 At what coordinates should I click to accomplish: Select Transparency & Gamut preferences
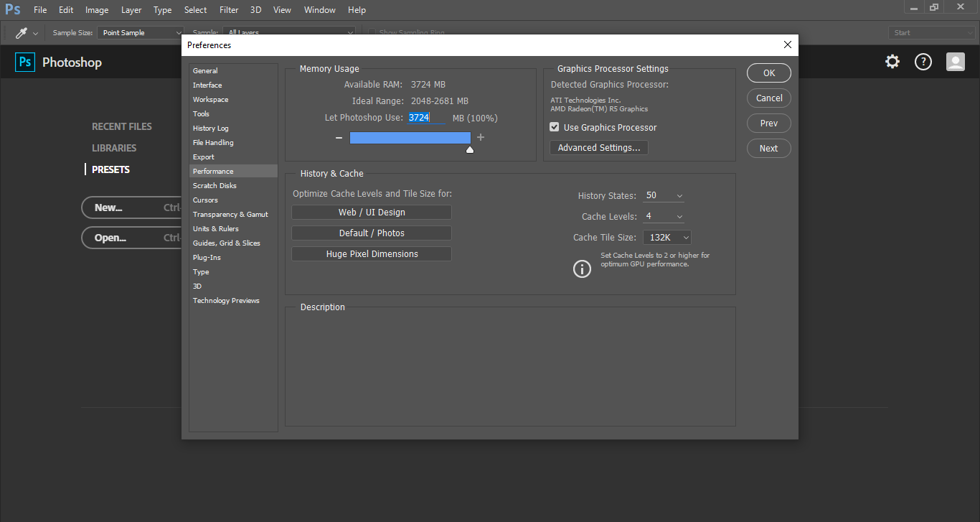(233, 215)
